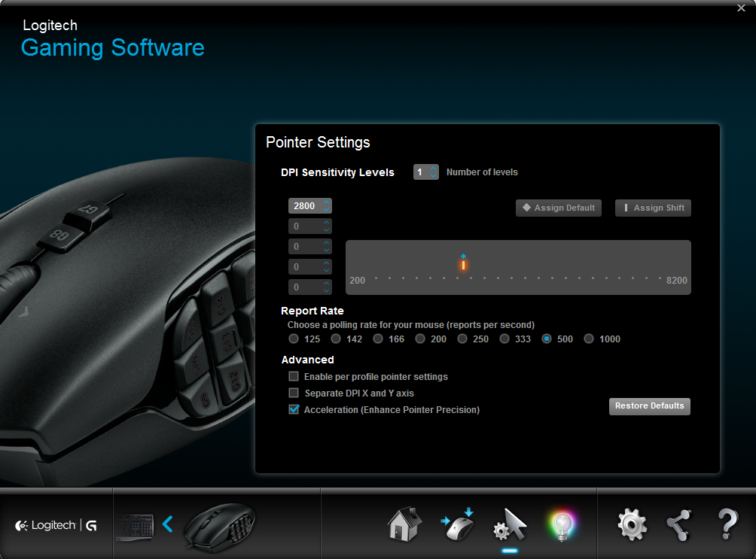This screenshot has height=559, width=756.
Task: Select the G600 mouse device thumbnail
Action: (221, 527)
